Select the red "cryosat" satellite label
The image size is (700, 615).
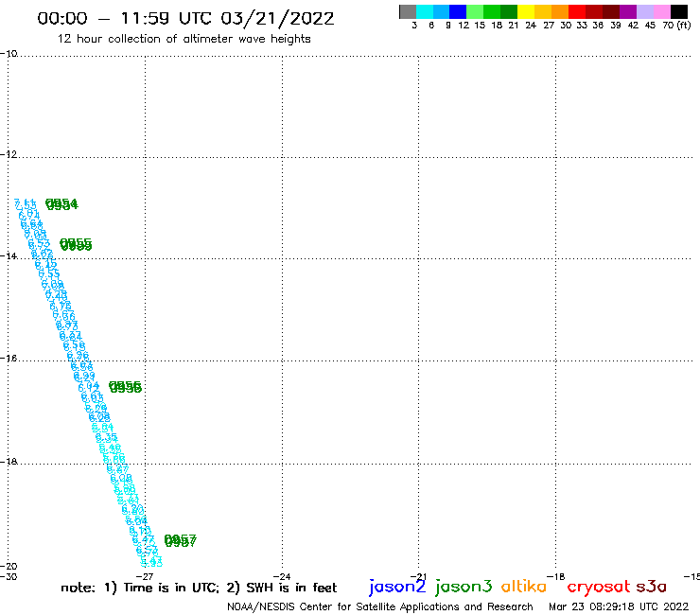pyautogui.click(x=599, y=587)
